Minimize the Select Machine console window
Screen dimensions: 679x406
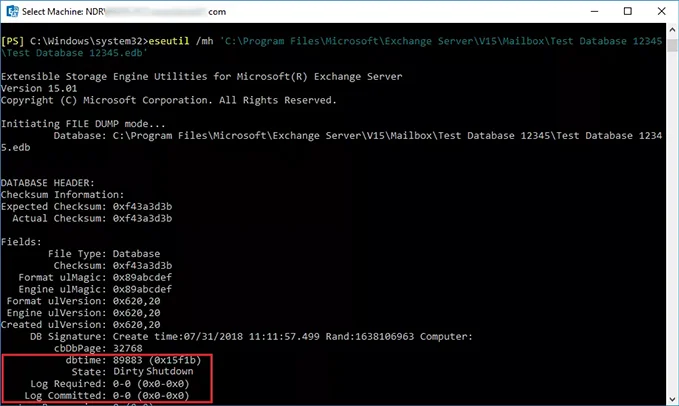595,11
